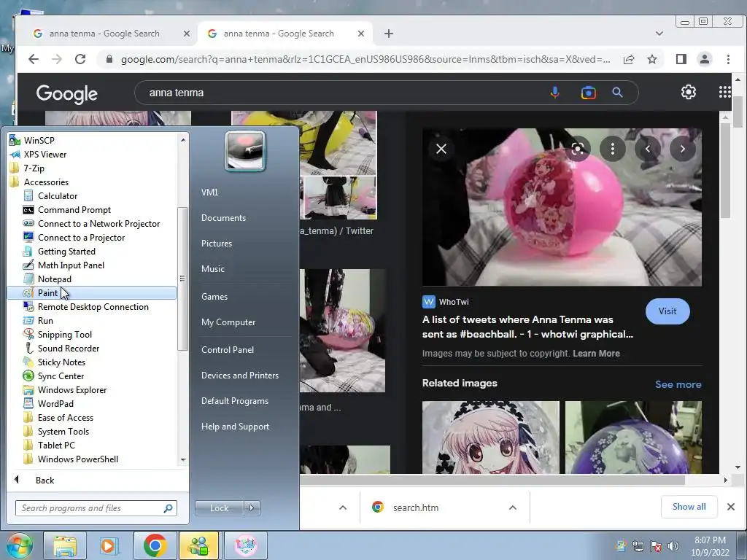This screenshot has height=560, width=747.
Task: Open Chrome tab search chevron
Action: (x=659, y=34)
